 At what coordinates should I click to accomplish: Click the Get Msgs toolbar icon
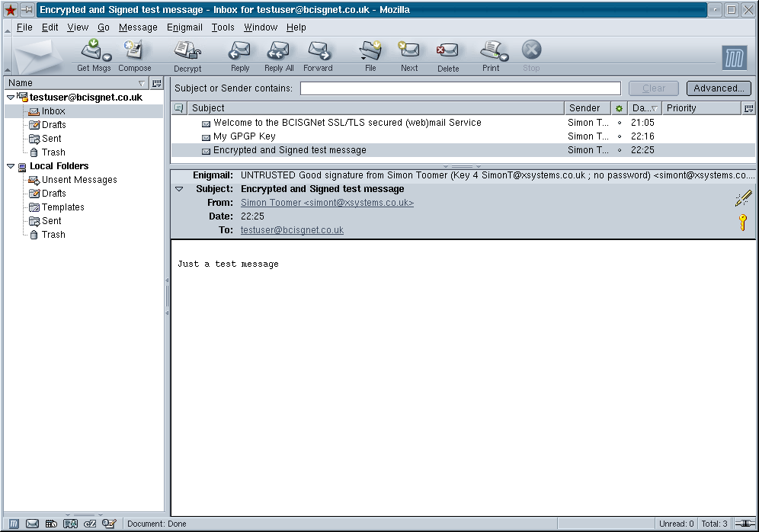pos(91,50)
